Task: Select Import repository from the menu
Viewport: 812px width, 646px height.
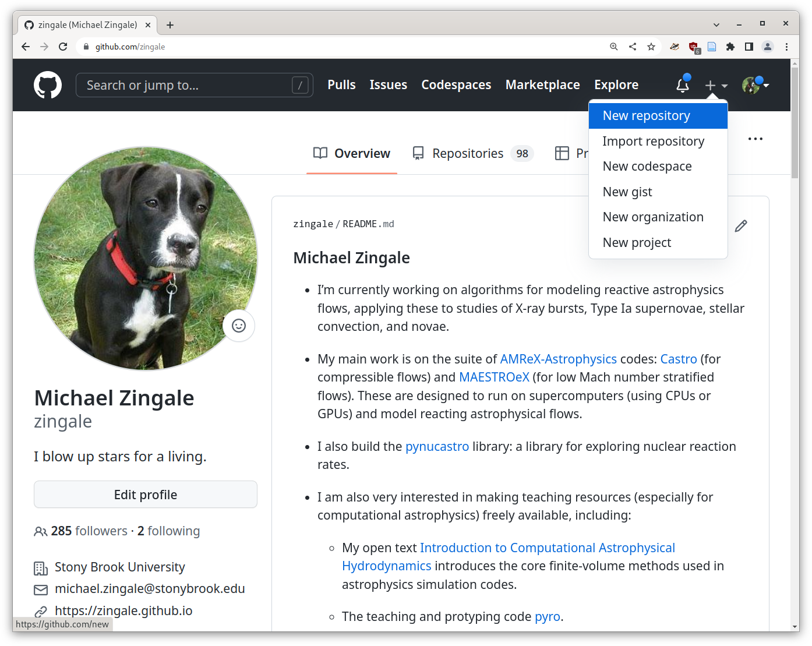Action: (658, 141)
